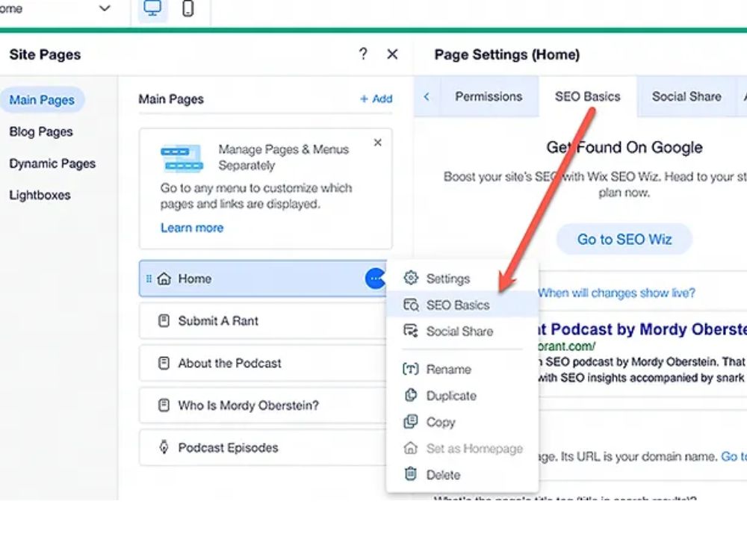Select the Podcast Episodes page
Image resolution: width=747 pixels, height=560 pixels.
point(263,447)
